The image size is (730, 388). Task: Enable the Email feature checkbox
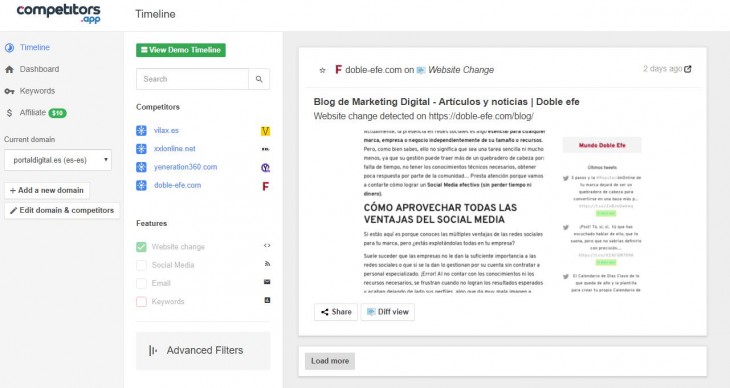click(141, 284)
